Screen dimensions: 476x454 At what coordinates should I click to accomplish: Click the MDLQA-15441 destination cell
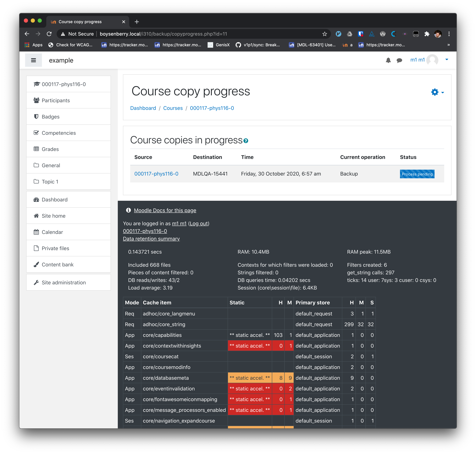[210, 174]
